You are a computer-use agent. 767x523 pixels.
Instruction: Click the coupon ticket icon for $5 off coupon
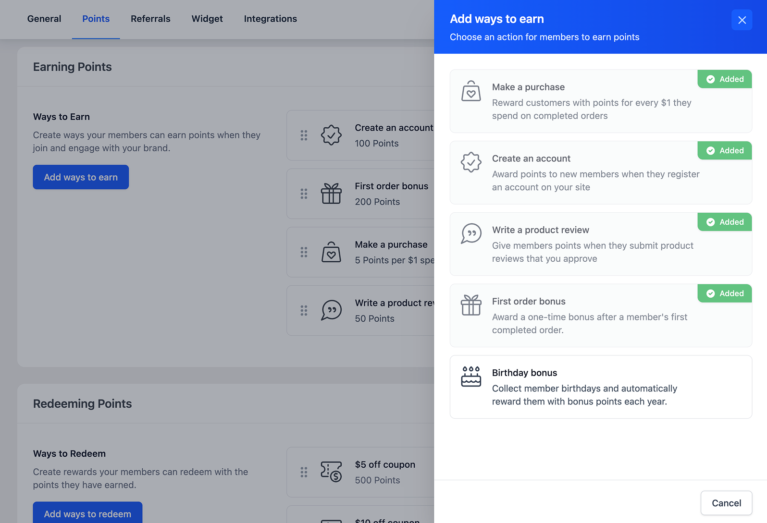(x=331, y=471)
